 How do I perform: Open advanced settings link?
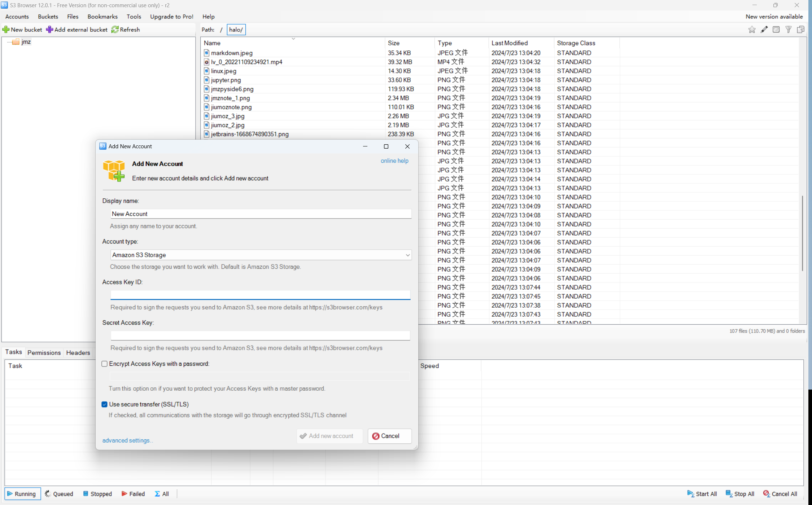(x=127, y=440)
